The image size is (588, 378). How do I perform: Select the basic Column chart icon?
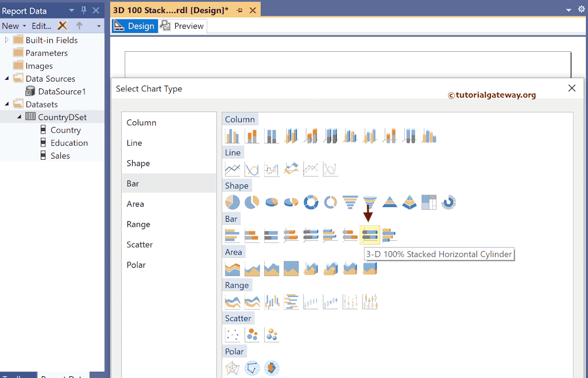(233, 136)
